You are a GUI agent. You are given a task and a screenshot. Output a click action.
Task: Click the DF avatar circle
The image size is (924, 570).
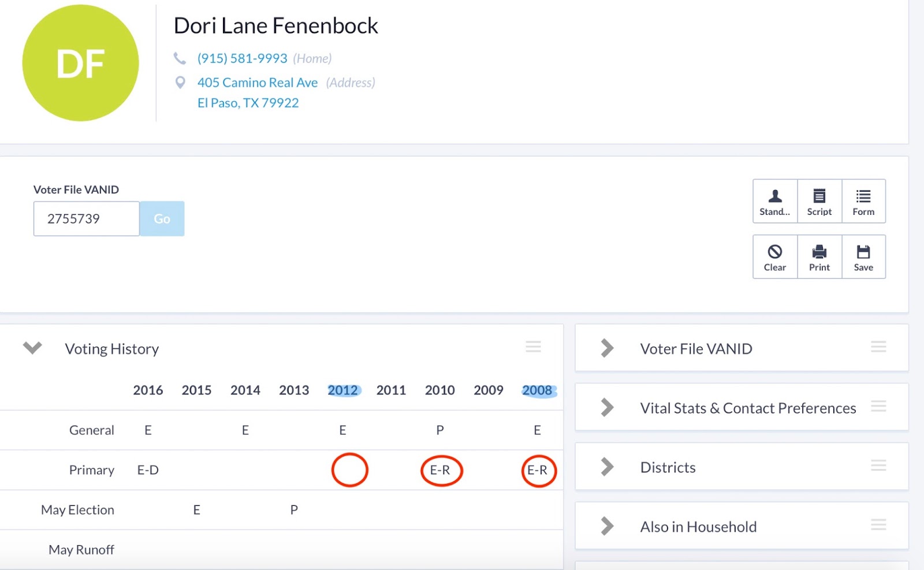pyautogui.click(x=80, y=63)
